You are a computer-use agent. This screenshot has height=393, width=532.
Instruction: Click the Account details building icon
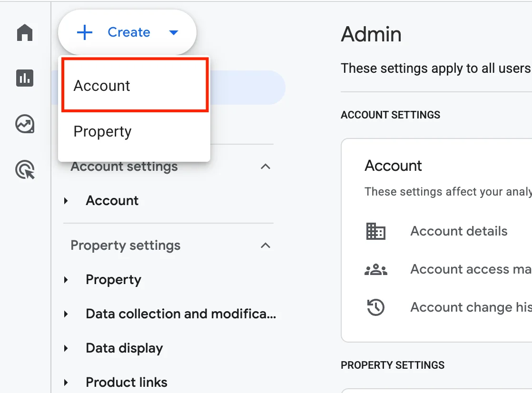point(375,231)
